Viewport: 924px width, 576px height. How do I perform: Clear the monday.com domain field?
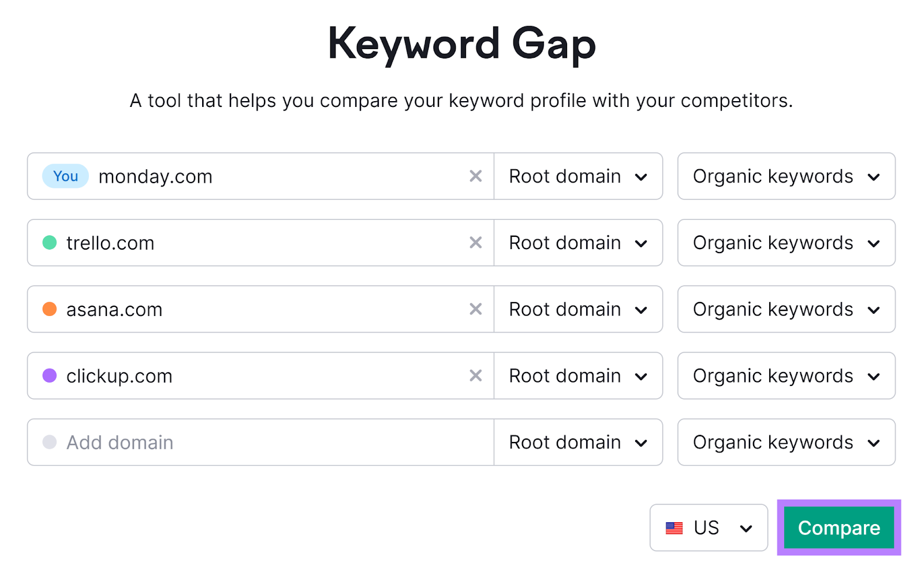[475, 176]
